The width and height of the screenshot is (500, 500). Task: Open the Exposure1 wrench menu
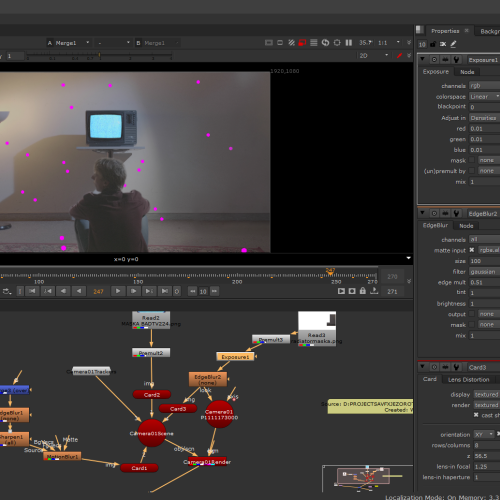(456, 60)
